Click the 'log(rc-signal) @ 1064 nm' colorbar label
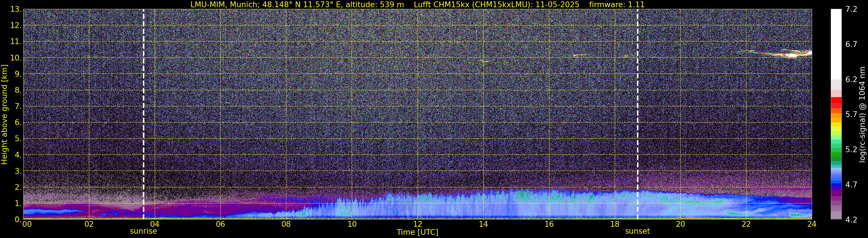Image resolution: width=868 pixels, height=238 pixels. (863, 114)
